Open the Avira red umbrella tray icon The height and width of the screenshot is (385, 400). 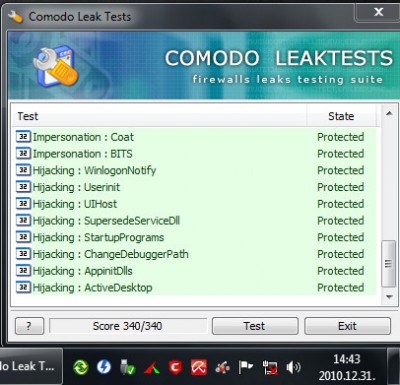[x=199, y=367]
